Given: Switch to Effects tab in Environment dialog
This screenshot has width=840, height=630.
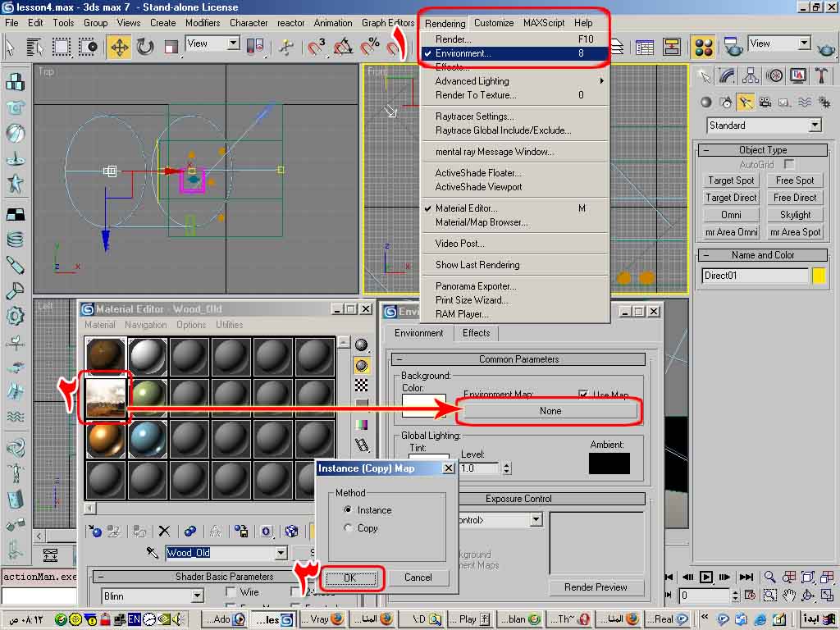Looking at the screenshot, I should tap(476, 333).
